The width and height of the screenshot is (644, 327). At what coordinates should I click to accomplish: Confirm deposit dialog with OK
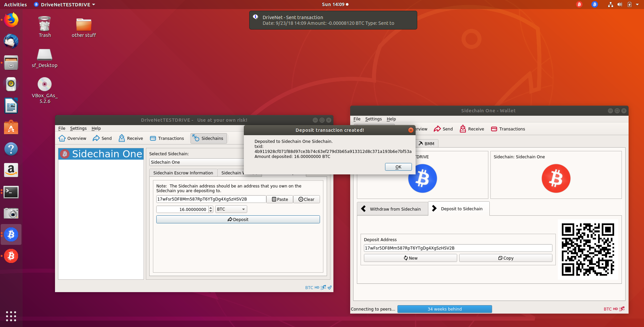point(398,167)
